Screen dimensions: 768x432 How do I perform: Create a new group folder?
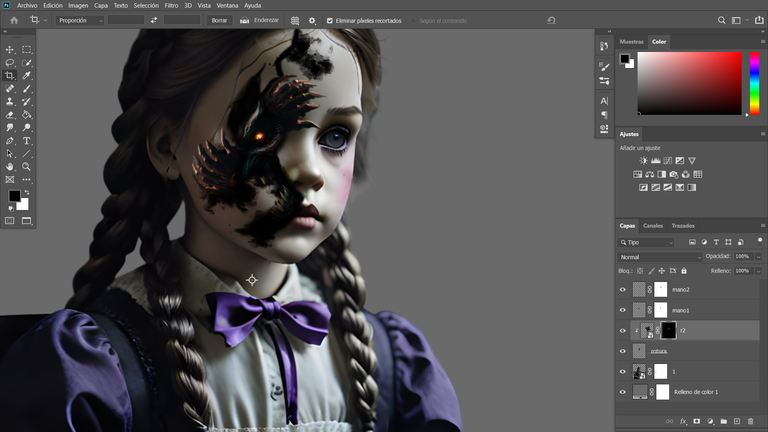point(723,421)
